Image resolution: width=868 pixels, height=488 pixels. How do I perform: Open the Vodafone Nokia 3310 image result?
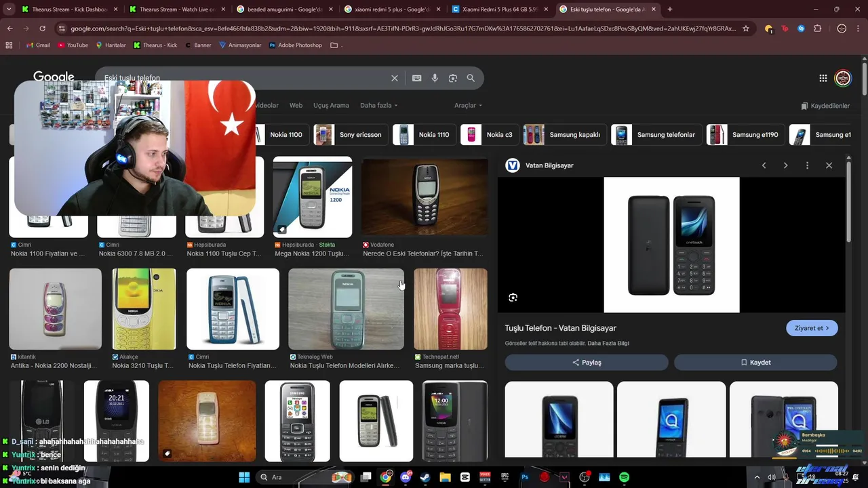tap(425, 197)
